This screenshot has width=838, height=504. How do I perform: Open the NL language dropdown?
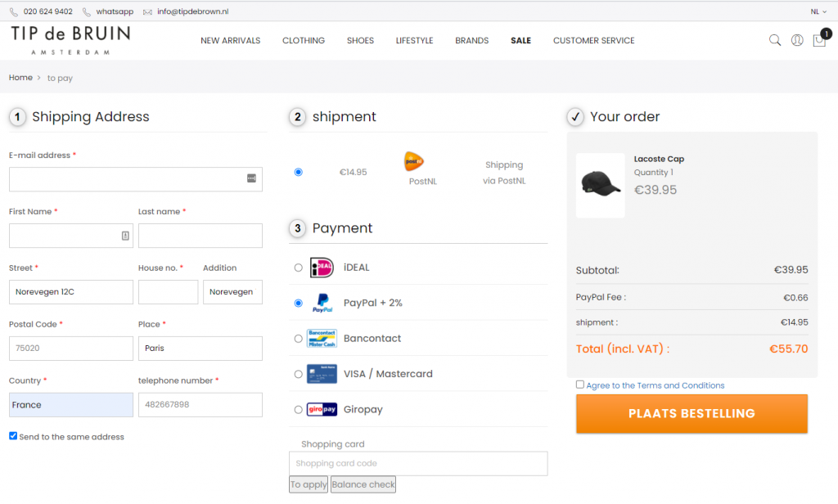(x=818, y=11)
